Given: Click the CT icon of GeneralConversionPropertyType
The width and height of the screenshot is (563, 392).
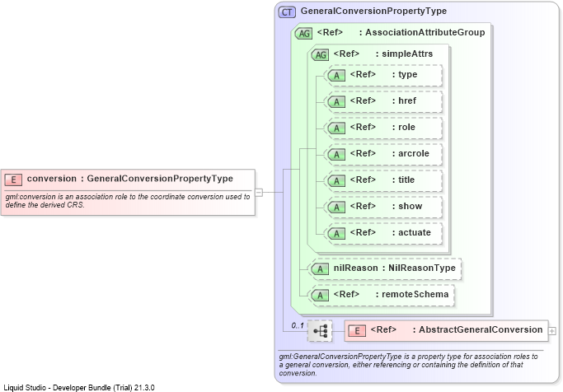Looking at the screenshot, I should pos(287,12).
